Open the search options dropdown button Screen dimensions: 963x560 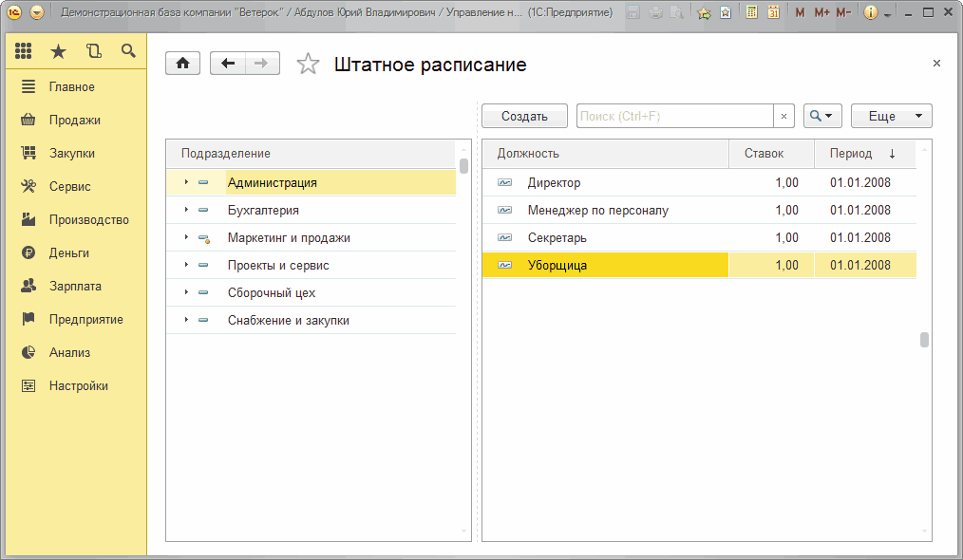click(x=822, y=116)
